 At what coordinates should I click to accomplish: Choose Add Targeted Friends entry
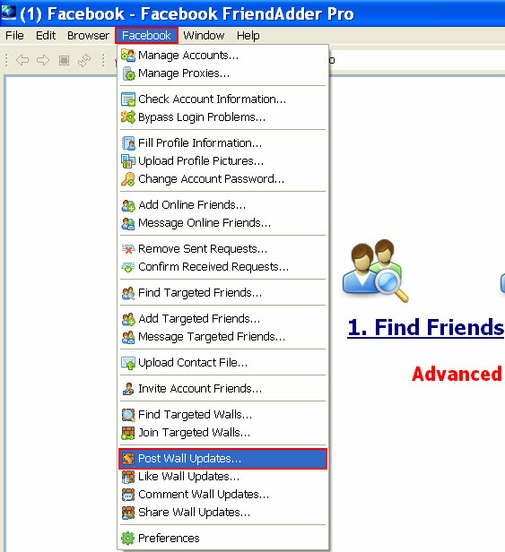pos(223,319)
